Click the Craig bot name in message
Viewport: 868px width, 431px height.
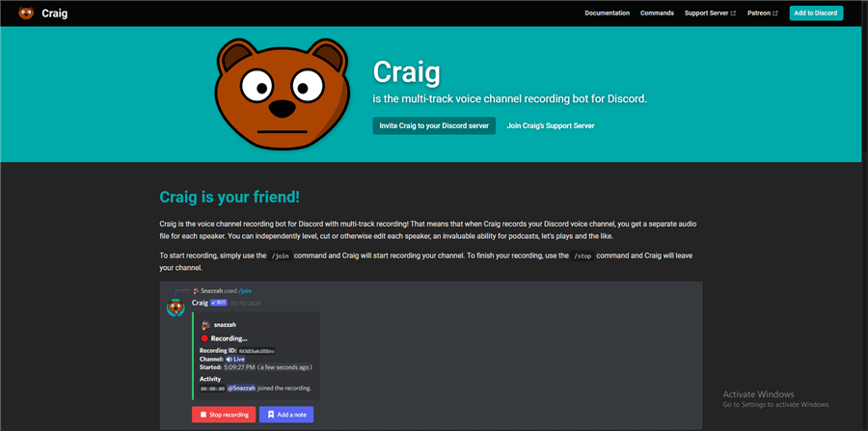200,303
